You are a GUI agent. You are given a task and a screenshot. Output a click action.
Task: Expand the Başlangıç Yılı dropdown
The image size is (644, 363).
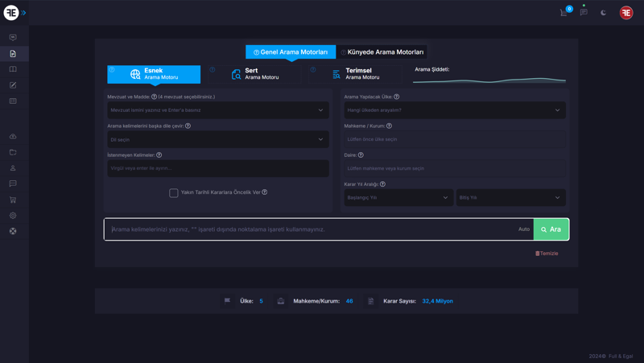(398, 197)
